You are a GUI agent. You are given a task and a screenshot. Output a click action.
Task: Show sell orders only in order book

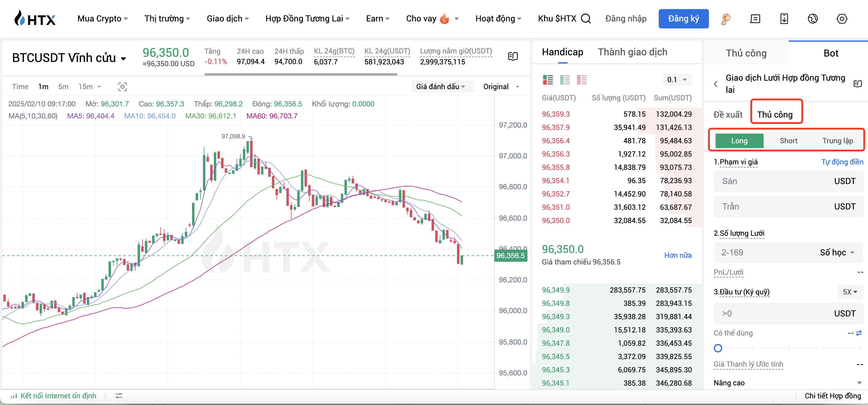point(582,80)
